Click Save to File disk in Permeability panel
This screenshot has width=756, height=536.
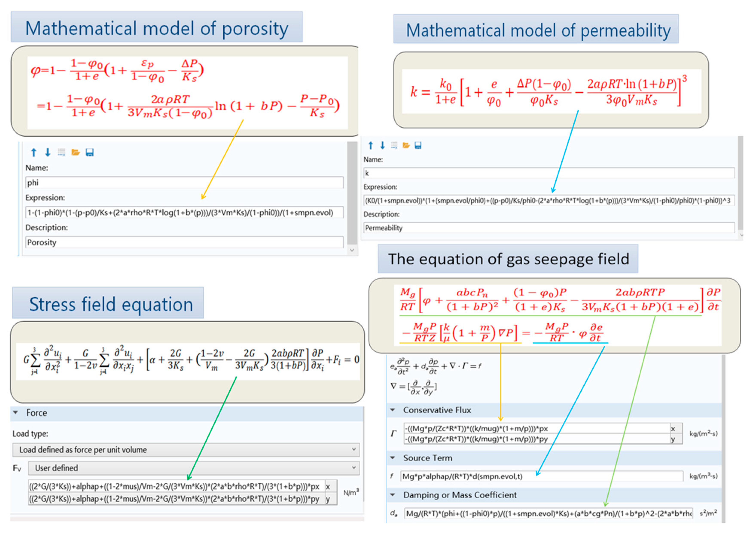[x=418, y=145]
